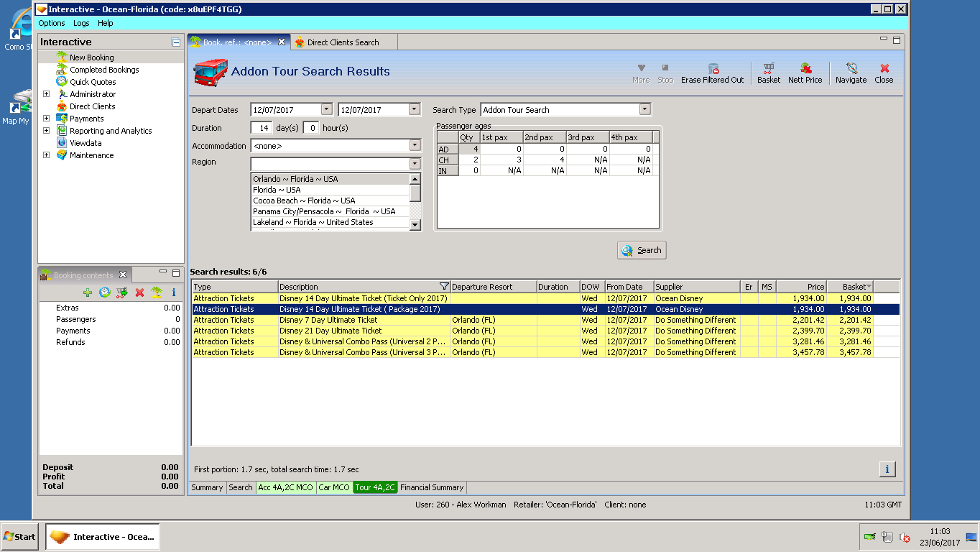Click the red X delete icon in Booking contents

(139, 293)
